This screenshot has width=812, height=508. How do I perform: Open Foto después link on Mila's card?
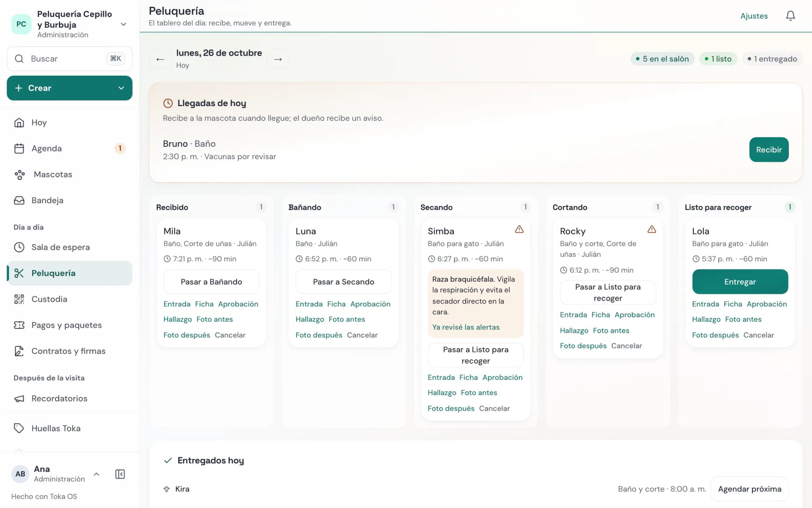click(187, 335)
